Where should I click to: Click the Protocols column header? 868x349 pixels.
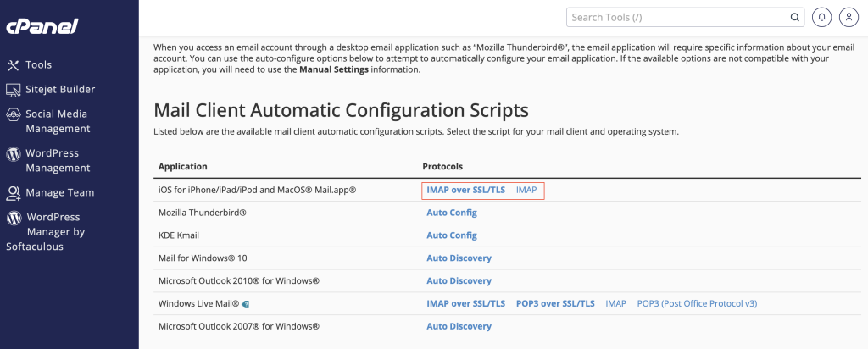pyautogui.click(x=442, y=167)
